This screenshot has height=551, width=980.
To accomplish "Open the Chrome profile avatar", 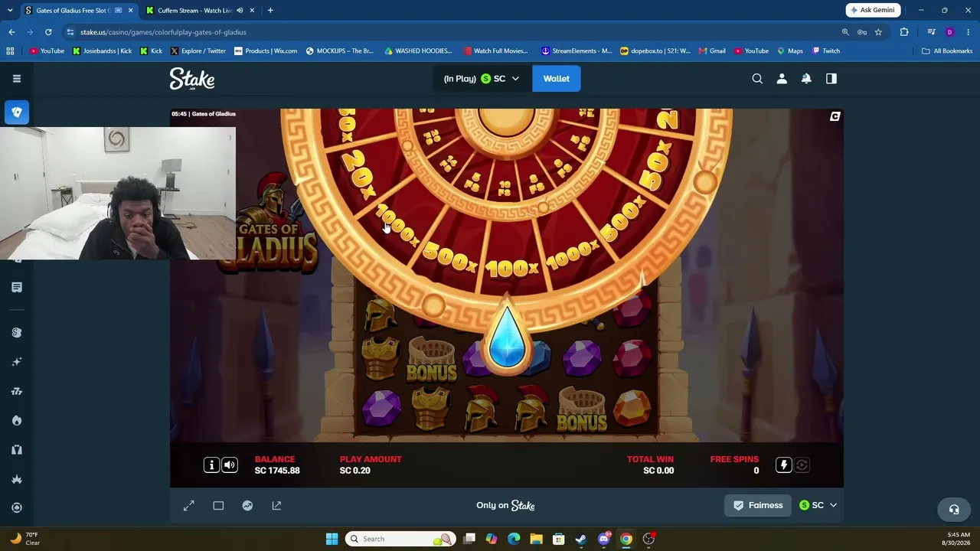I will [x=949, y=32].
